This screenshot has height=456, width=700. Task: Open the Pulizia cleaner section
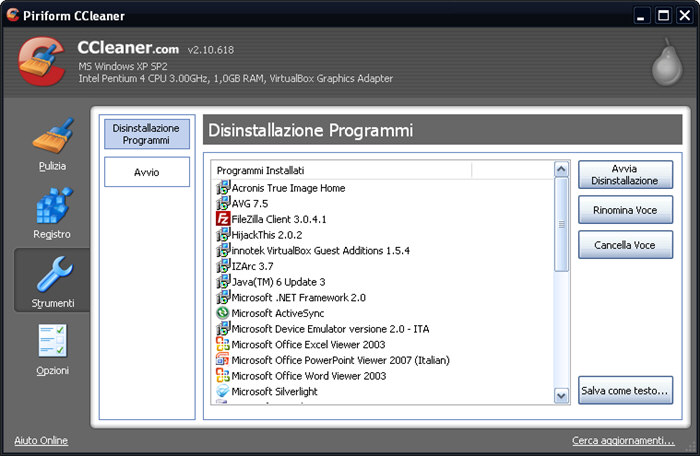[x=53, y=144]
